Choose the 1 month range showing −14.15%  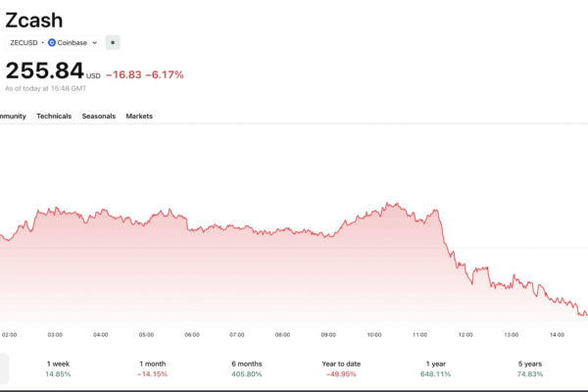(x=152, y=368)
